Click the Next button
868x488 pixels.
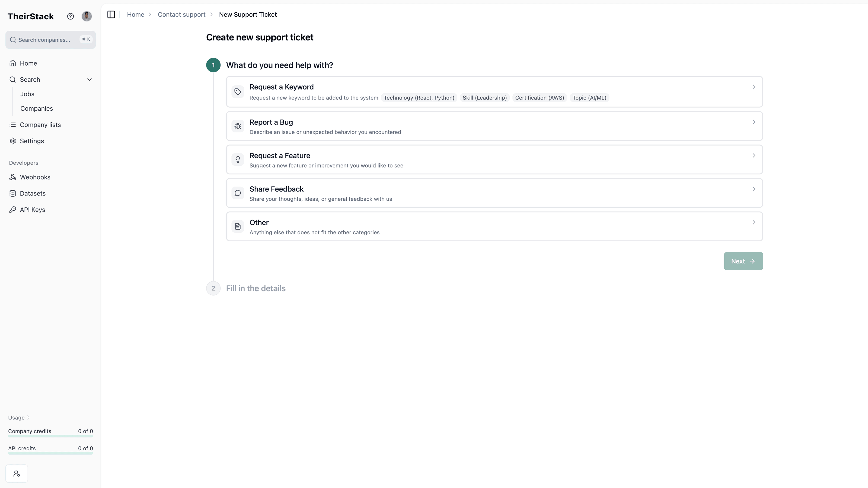(743, 261)
